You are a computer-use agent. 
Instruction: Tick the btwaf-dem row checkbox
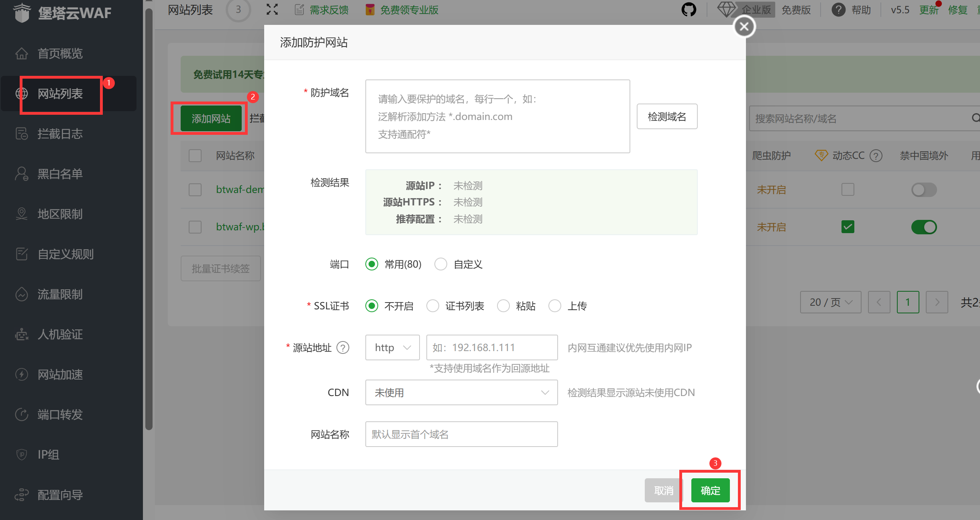coord(195,189)
